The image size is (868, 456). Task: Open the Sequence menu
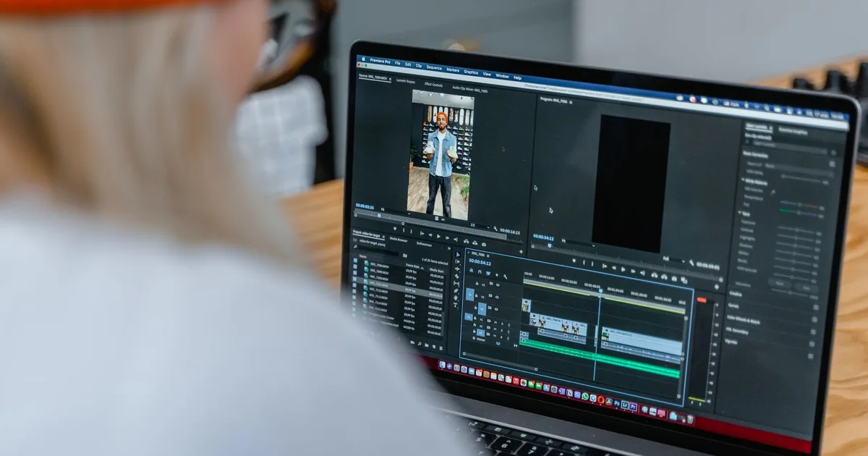point(434,68)
